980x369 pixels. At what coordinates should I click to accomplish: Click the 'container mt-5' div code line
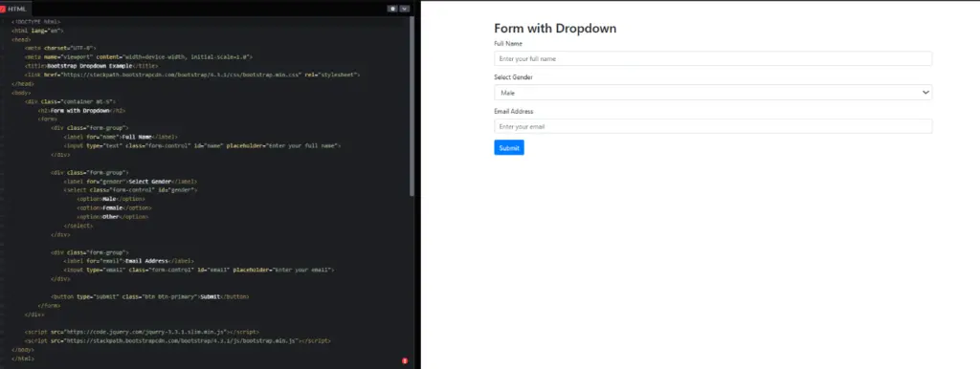(x=70, y=101)
